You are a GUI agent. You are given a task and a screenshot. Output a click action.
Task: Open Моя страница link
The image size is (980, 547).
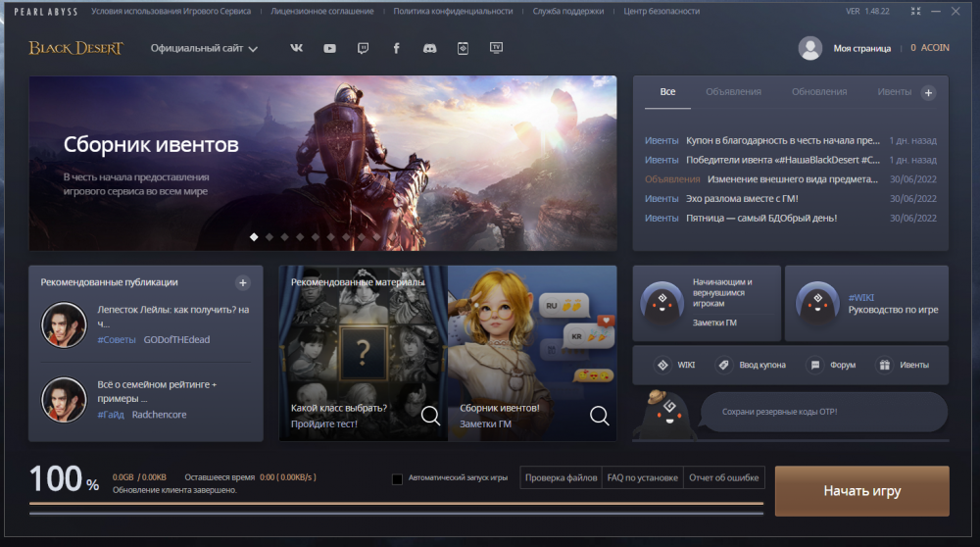(x=861, y=48)
